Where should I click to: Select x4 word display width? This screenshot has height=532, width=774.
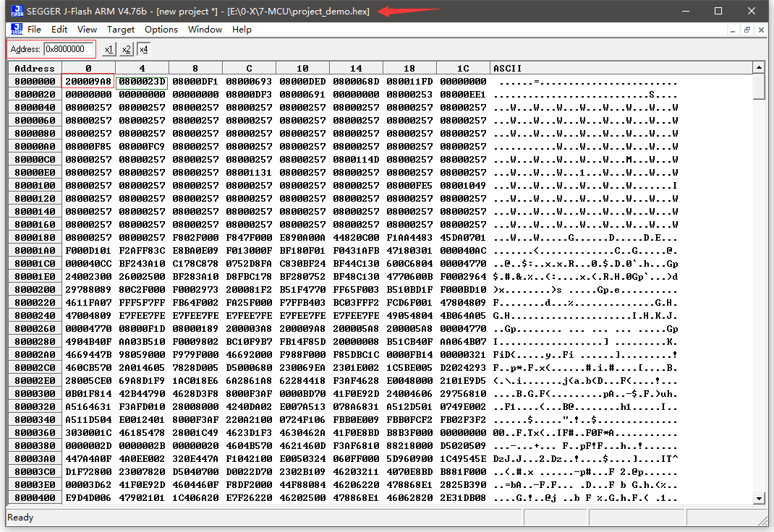(x=144, y=49)
